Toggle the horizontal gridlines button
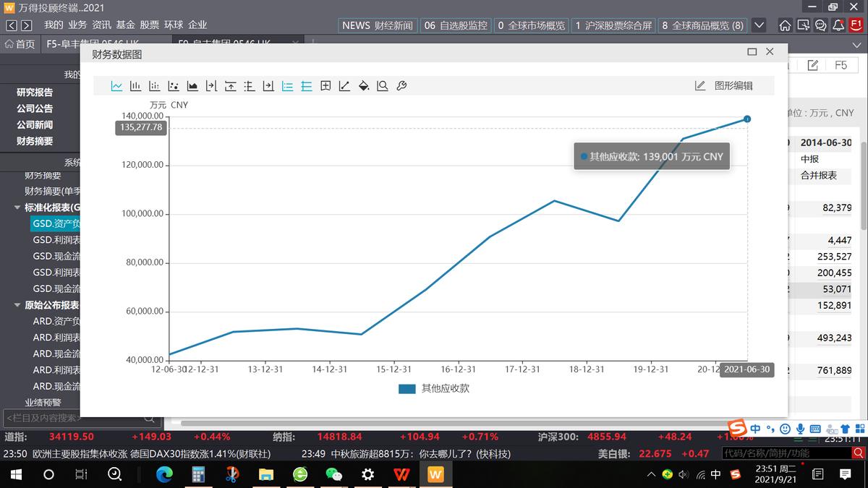 click(307, 86)
